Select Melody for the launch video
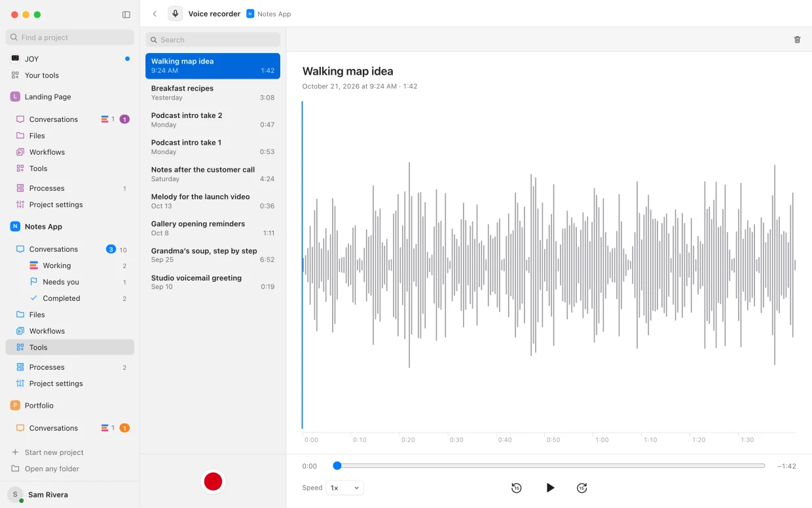Viewport: 812px width, 508px height. (x=213, y=201)
